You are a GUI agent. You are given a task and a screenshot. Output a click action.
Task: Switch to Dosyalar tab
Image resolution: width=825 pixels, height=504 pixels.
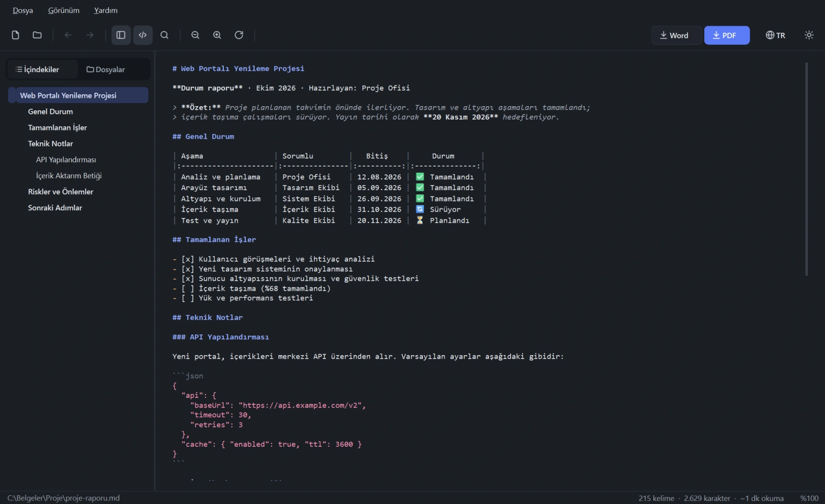[x=106, y=70]
